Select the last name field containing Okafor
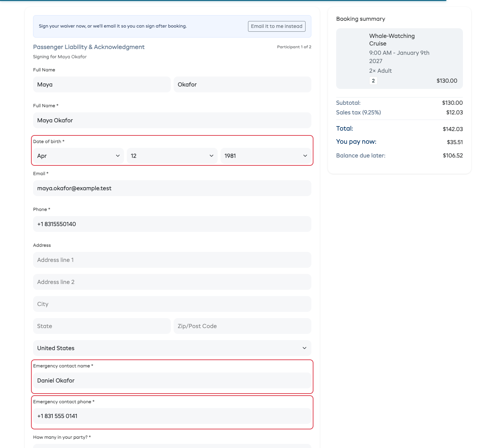 [242, 84]
